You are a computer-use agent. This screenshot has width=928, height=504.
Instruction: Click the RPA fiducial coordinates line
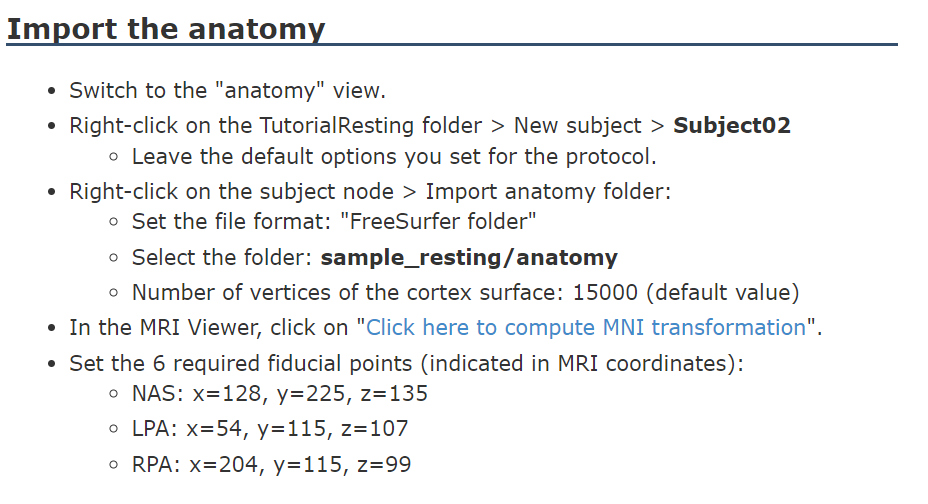(271, 464)
